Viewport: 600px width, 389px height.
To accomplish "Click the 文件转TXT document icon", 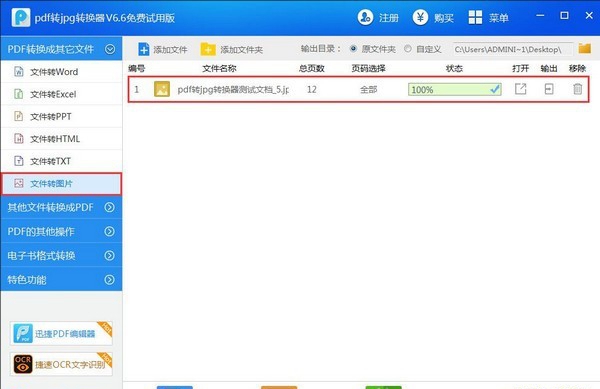I will click(x=18, y=161).
